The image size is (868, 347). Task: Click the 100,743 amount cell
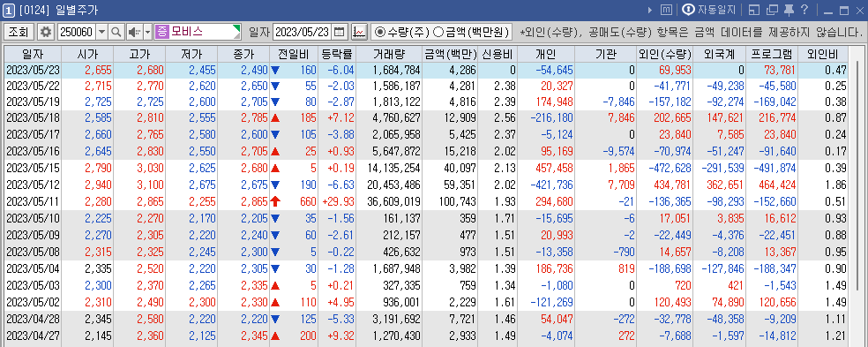click(450, 202)
